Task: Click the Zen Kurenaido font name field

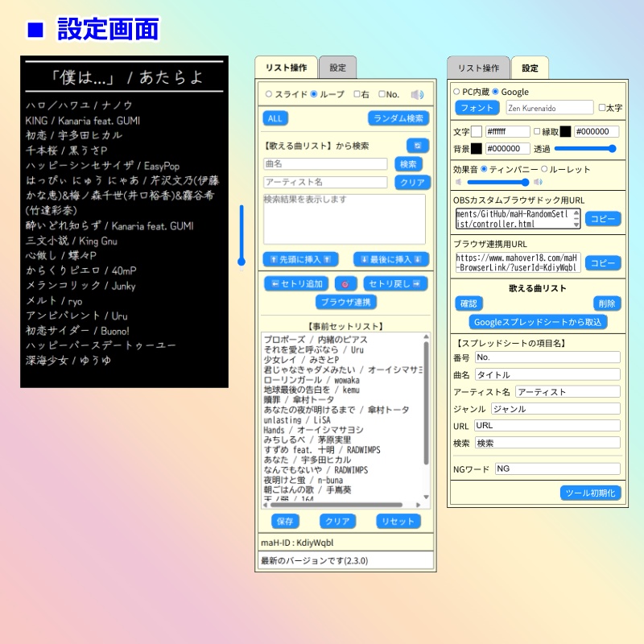Action: click(x=550, y=108)
